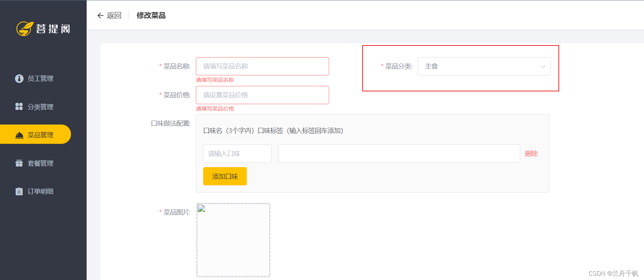The height and width of the screenshot is (280, 644).
Task: Click the 口味名（3个字内）header text
Action: pyautogui.click(x=229, y=131)
